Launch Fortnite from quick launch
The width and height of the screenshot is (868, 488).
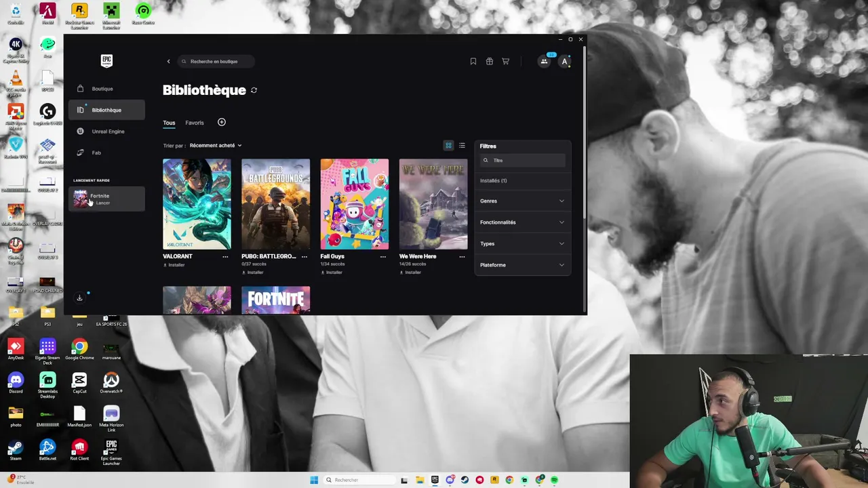(x=106, y=199)
